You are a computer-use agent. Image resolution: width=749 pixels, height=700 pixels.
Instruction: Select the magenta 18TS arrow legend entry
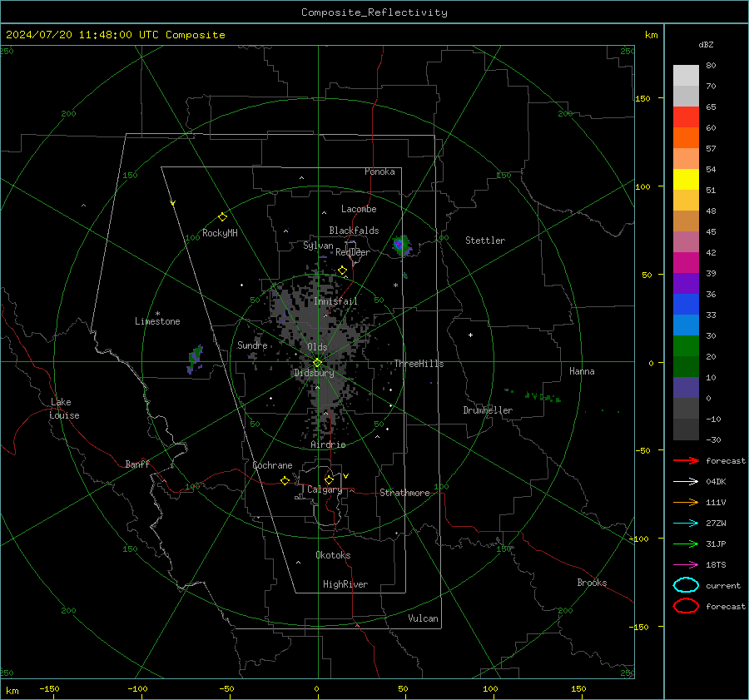click(x=686, y=565)
